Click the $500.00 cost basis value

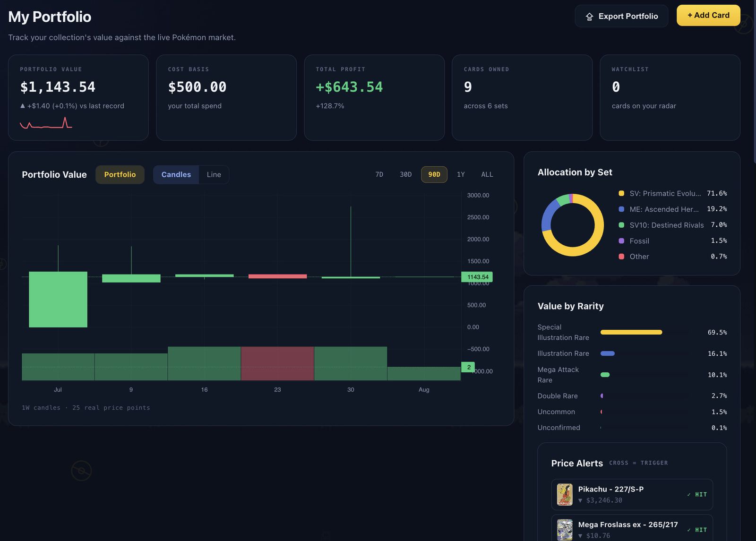tap(197, 87)
